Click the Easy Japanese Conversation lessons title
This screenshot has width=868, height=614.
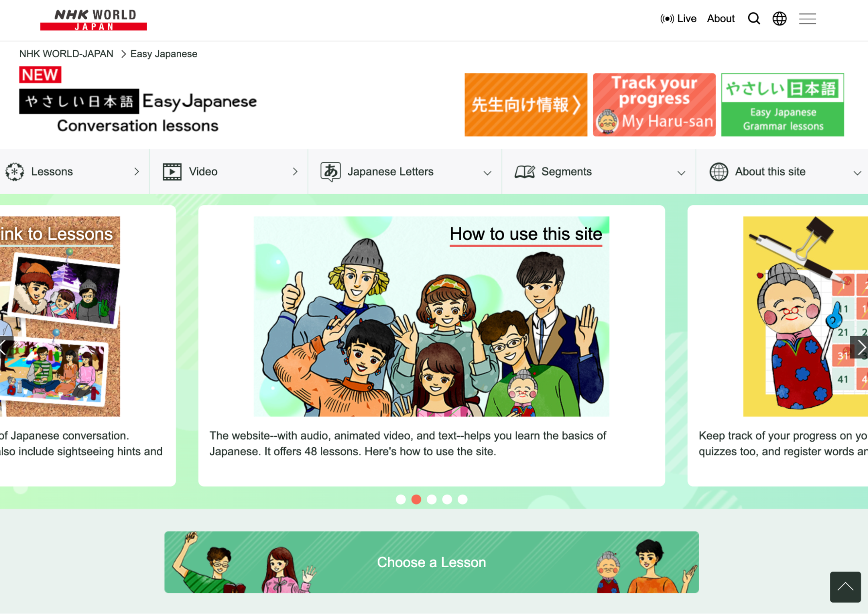click(x=138, y=111)
